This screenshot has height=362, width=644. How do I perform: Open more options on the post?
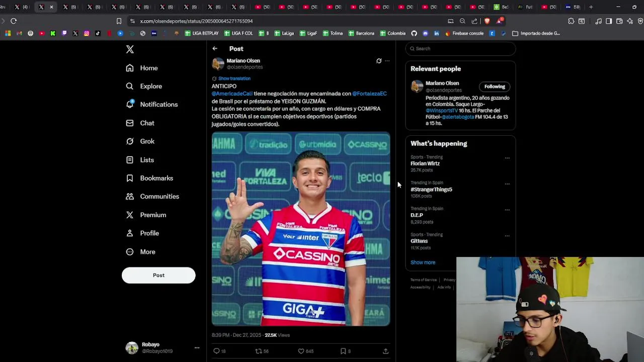[x=387, y=61]
